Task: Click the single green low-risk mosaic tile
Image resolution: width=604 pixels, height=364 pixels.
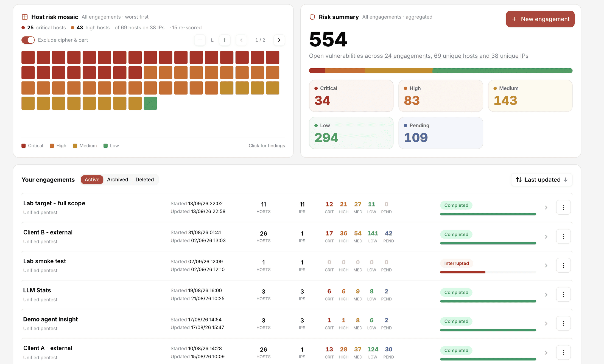Action: point(150,103)
